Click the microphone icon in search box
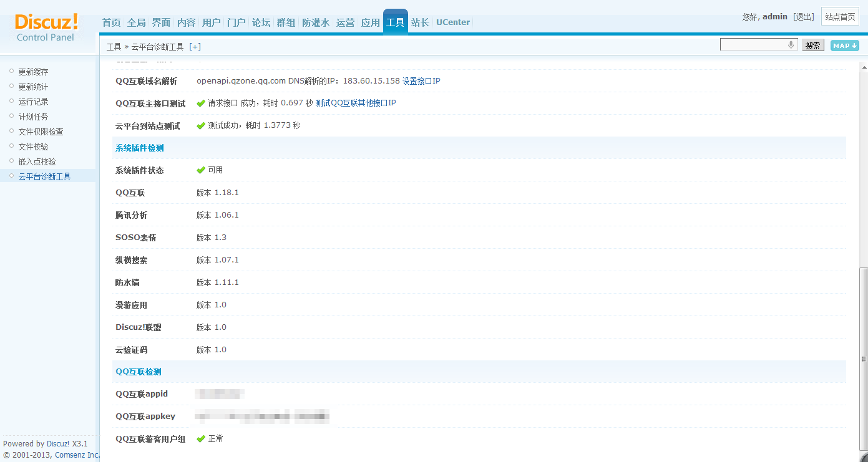The width and height of the screenshot is (868, 462). (791, 45)
